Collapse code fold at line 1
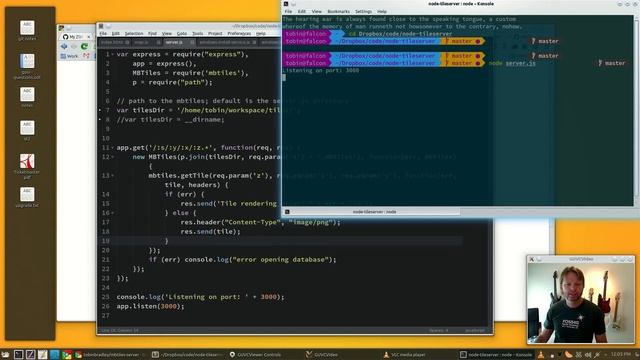Screen dimensions: 640x360 (x=113, y=54)
